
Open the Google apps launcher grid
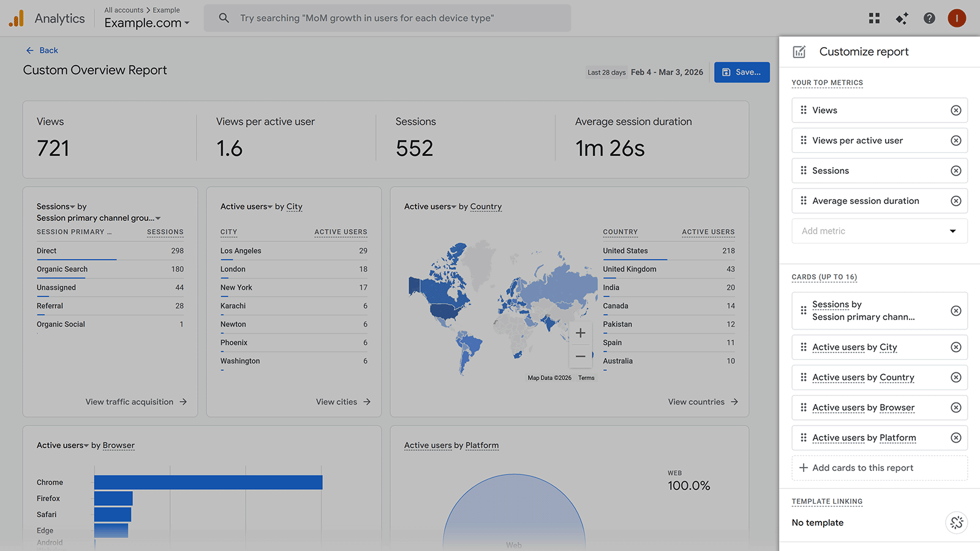click(874, 18)
